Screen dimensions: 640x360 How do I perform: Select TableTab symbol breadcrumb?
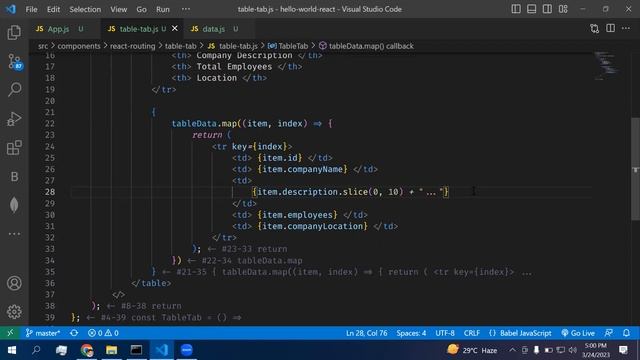click(288, 46)
